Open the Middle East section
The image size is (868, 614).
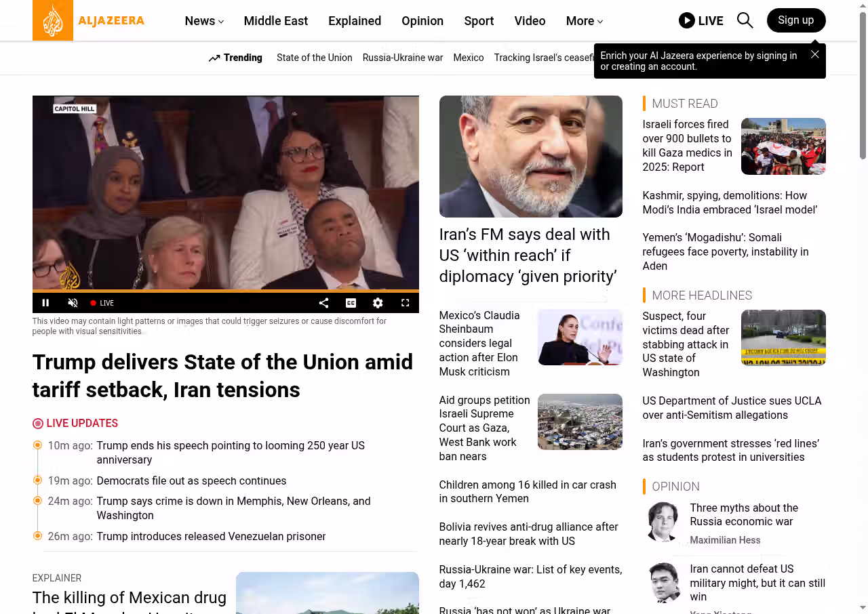pos(275,21)
